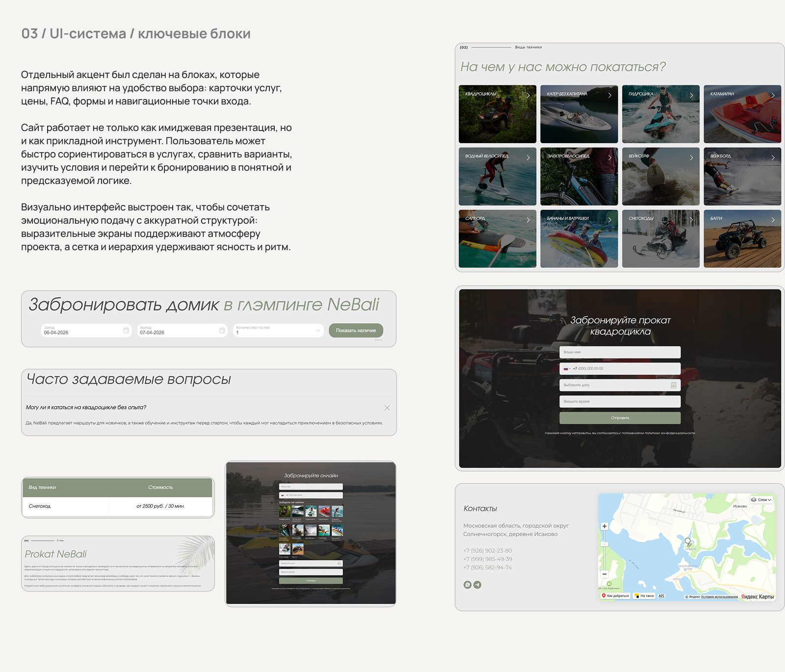The height and width of the screenshot is (672, 785).
Task: Open the calendar icon in the Заезд field
Action: coord(126,331)
